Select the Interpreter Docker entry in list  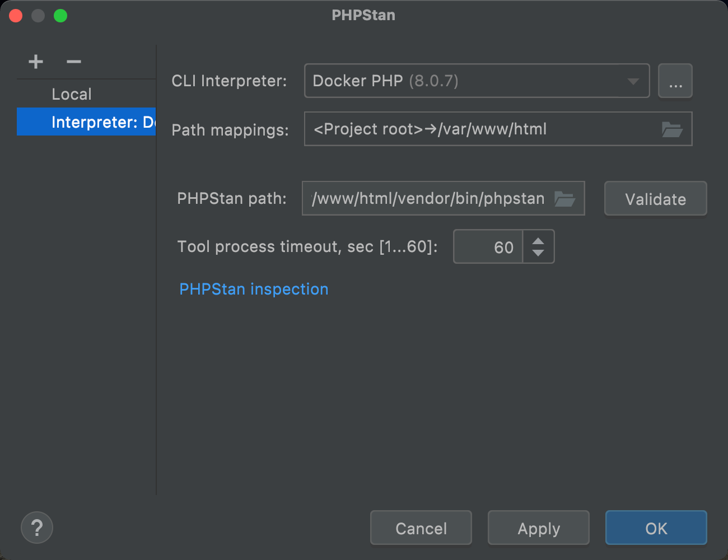87,122
